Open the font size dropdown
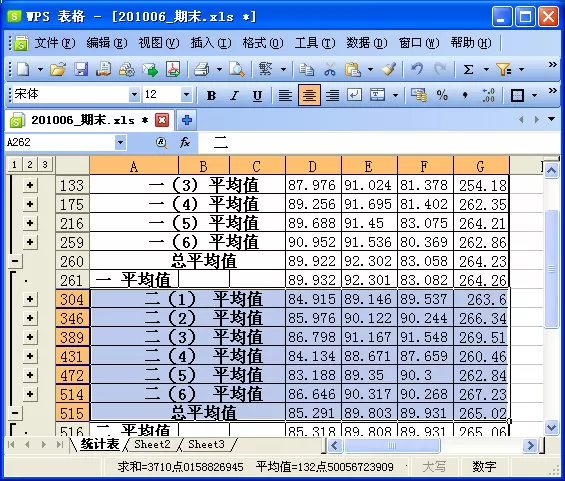This screenshot has height=481, width=565. [x=186, y=95]
